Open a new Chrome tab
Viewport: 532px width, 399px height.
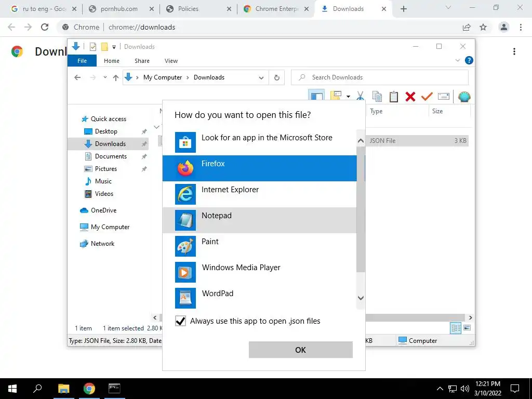tap(403, 9)
